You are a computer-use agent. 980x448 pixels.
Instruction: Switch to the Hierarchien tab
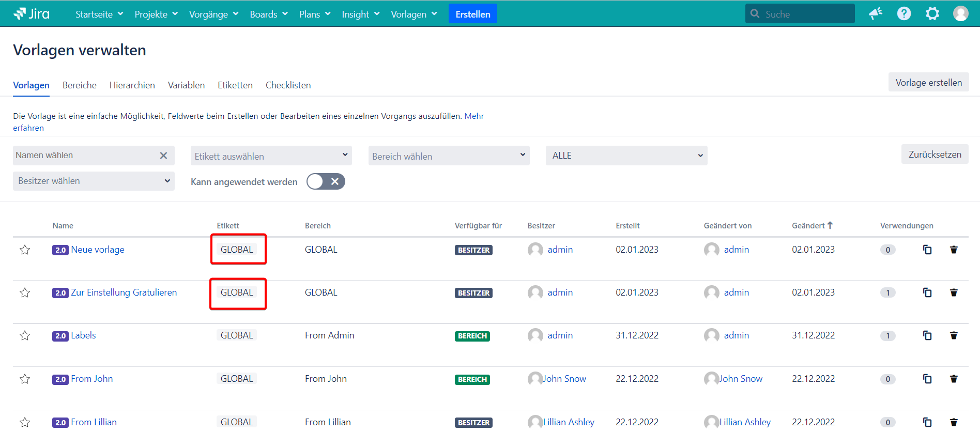coord(132,85)
